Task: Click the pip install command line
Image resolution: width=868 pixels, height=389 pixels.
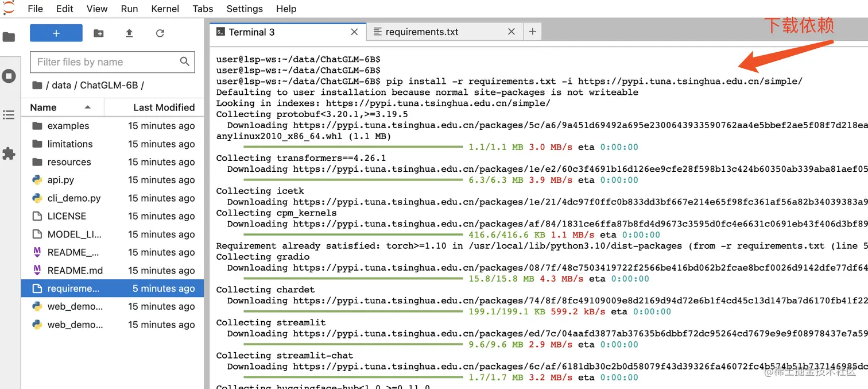Action: tap(509, 81)
